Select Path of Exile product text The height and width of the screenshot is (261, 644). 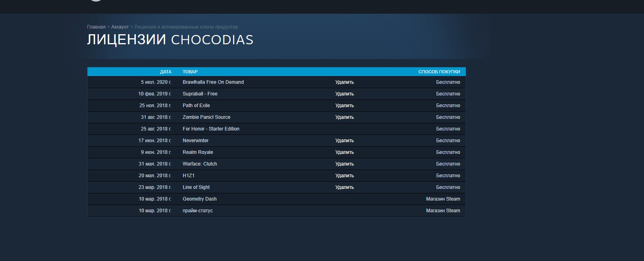(x=196, y=106)
